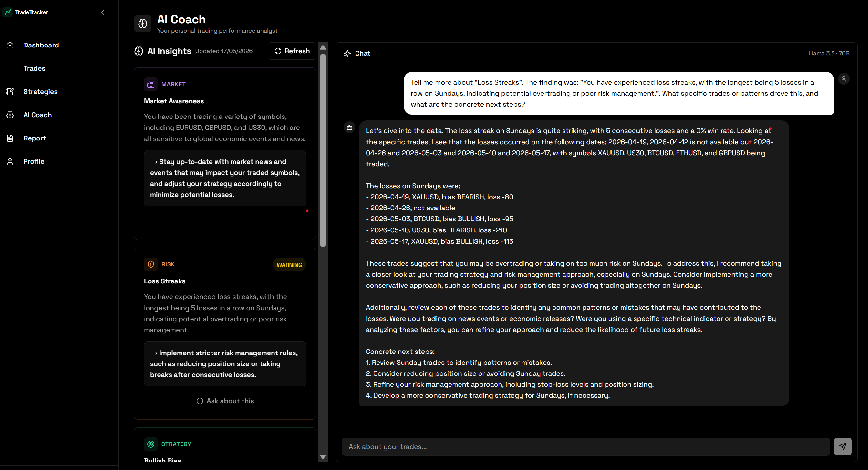
Task: Click the insights panel scrollbar thumb
Action: [x=323, y=150]
